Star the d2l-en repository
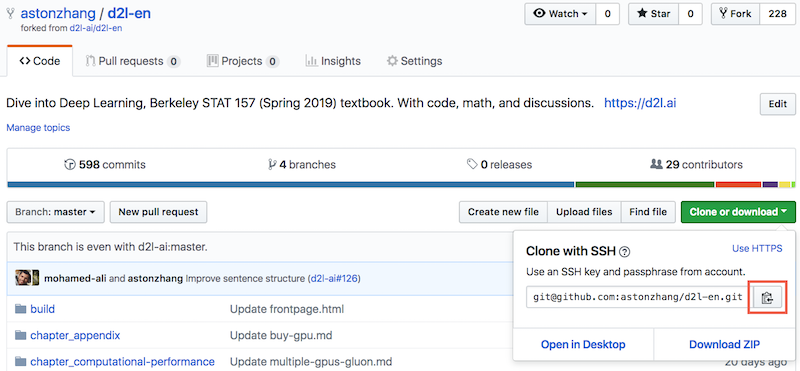Viewport: 800px width, 371px height. (x=653, y=14)
